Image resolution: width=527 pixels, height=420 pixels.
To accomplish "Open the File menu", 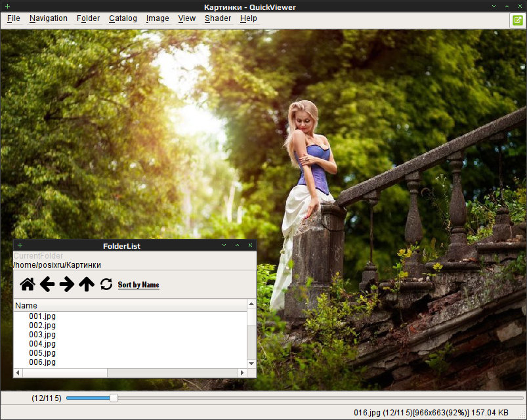I will tap(13, 18).
